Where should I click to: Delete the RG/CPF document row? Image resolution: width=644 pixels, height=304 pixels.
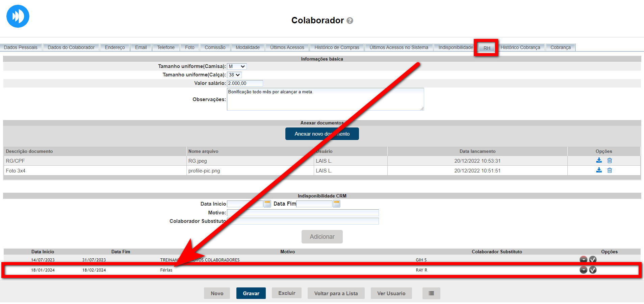click(x=610, y=161)
